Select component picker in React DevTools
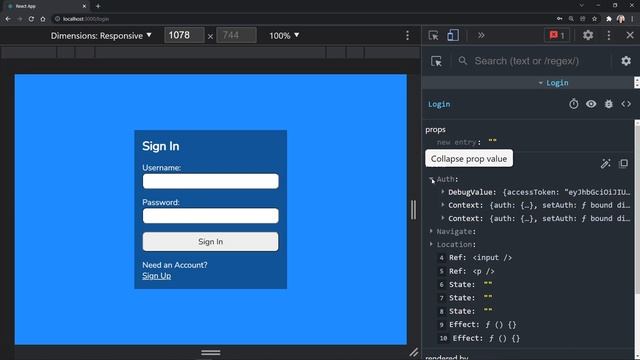Image resolution: width=640 pixels, height=360 pixels. (x=436, y=61)
